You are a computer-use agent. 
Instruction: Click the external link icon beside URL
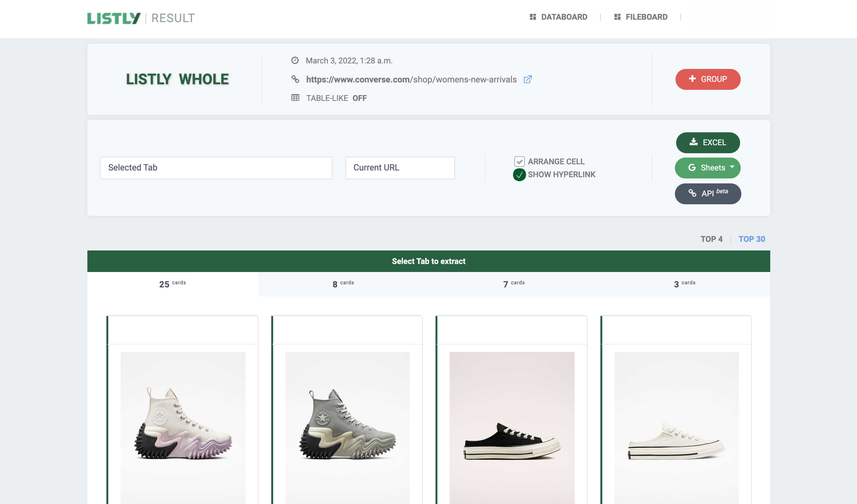pos(527,80)
